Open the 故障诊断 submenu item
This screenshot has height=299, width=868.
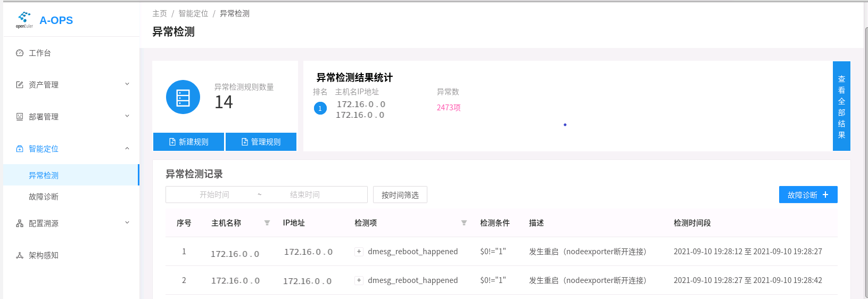(x=44, y=197)
